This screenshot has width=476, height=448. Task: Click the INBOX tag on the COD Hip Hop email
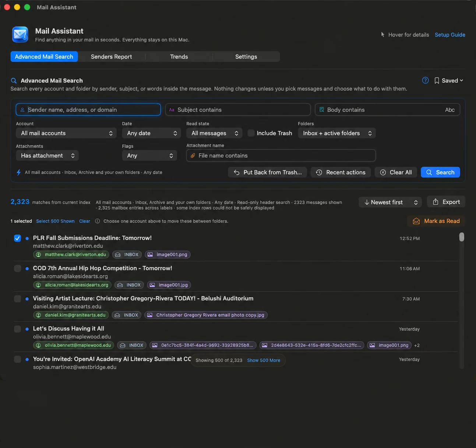tap(129, 285)
